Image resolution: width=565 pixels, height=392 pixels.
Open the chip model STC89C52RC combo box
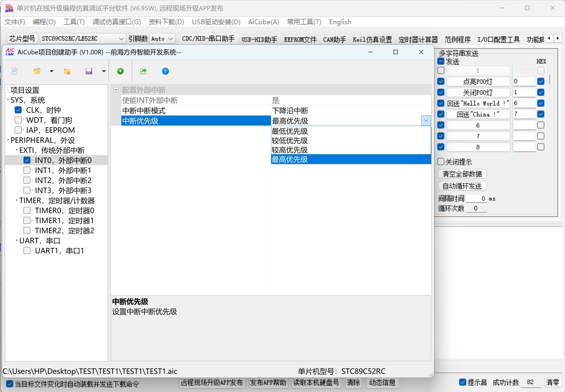click(83, 39)
